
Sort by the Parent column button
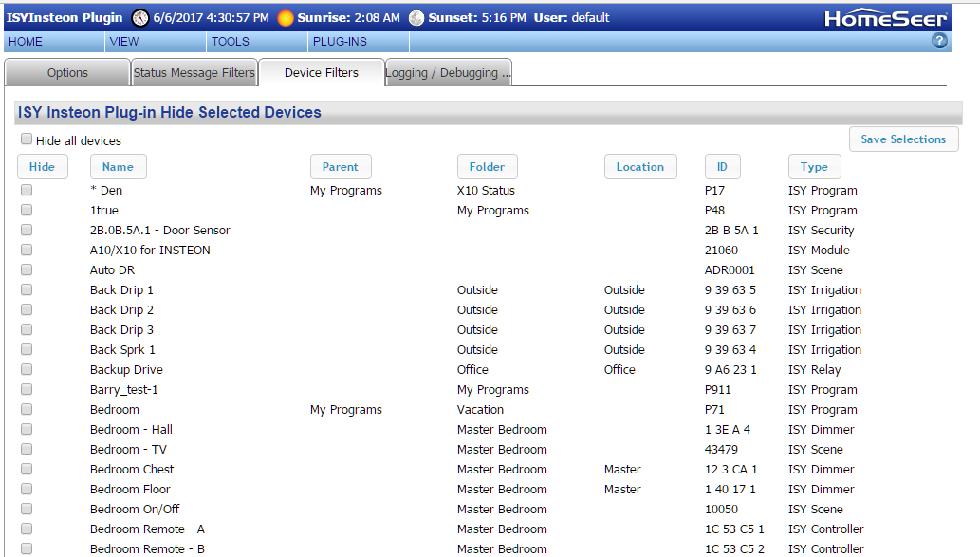341,167
